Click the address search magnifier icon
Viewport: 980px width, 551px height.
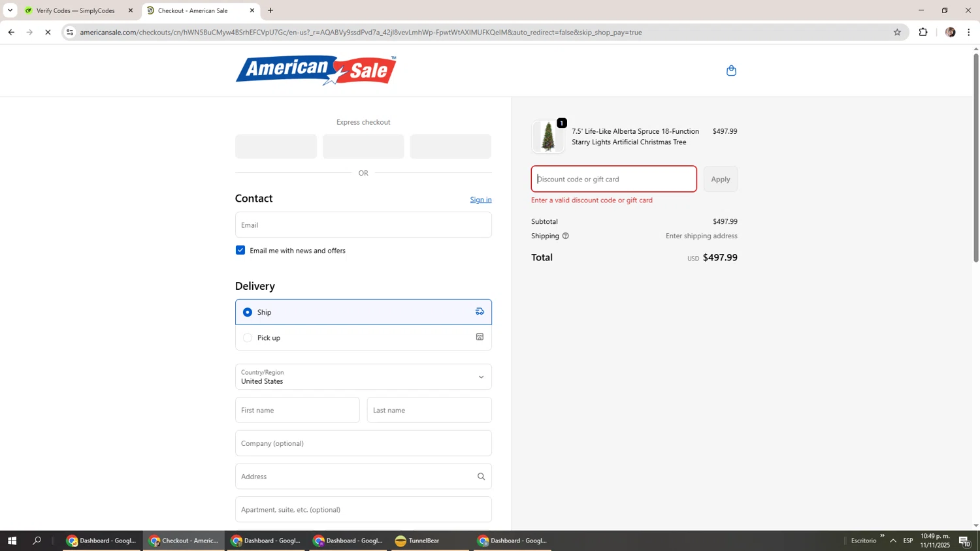coord(481,477)
